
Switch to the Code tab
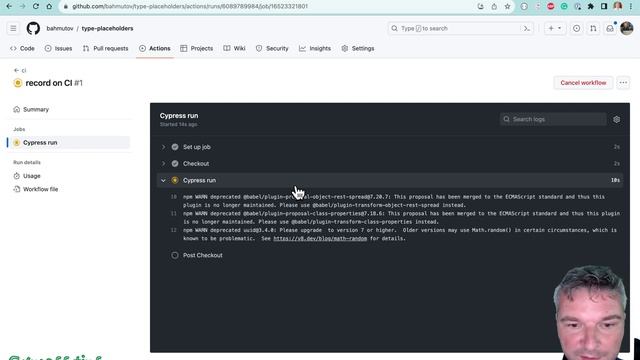(x=22, y=48)
